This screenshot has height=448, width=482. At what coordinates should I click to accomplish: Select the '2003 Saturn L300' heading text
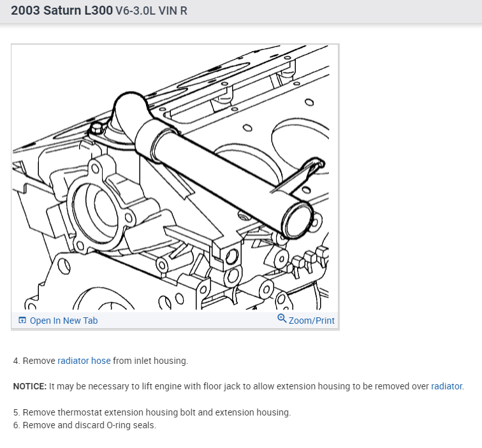[62, 10]
